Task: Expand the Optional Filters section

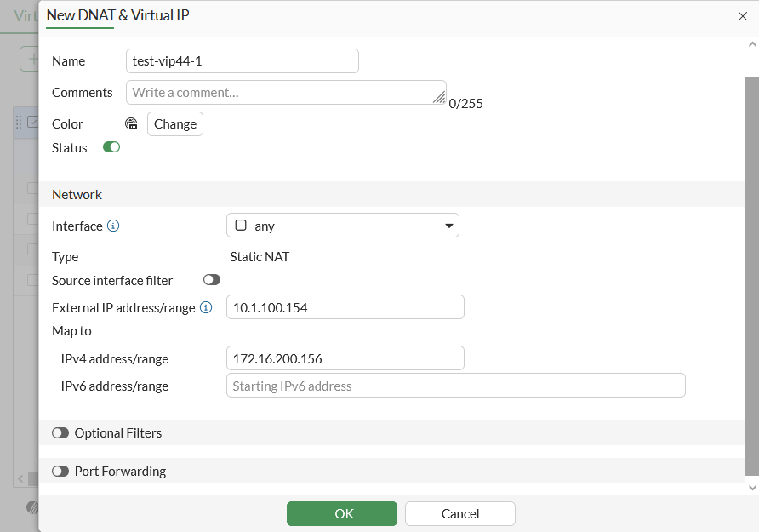Action: (60, 432)
